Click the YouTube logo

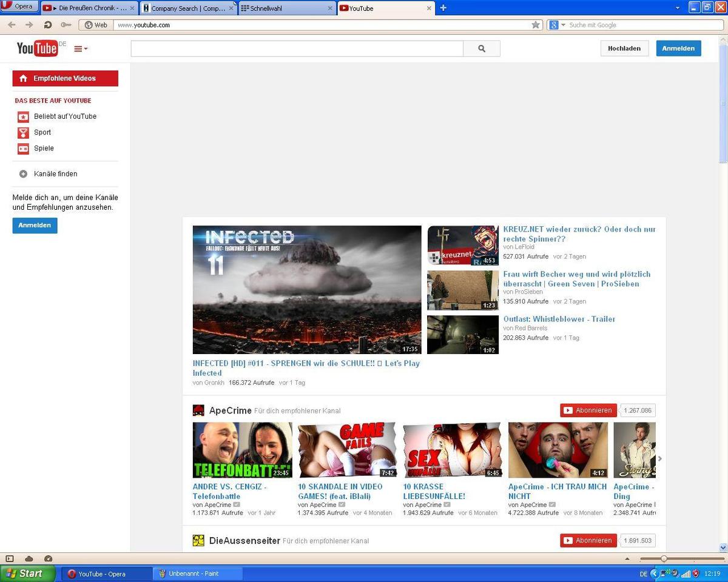tap(38, 48)
